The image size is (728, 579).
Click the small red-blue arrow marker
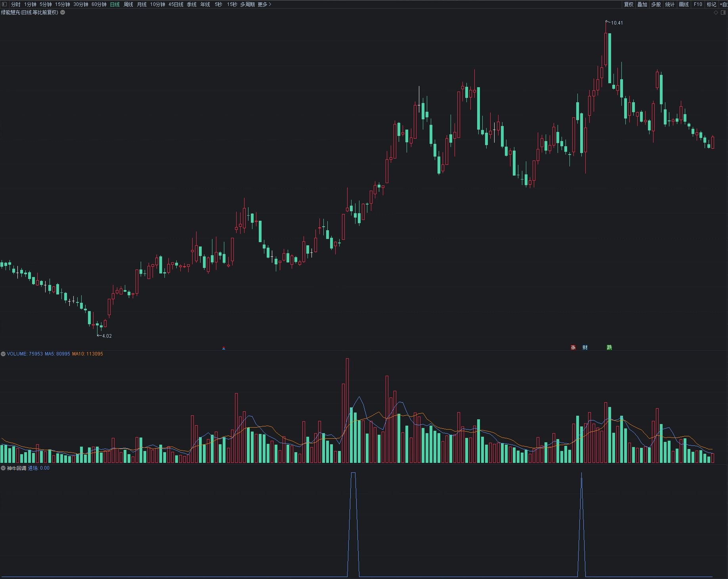(224, 348)
